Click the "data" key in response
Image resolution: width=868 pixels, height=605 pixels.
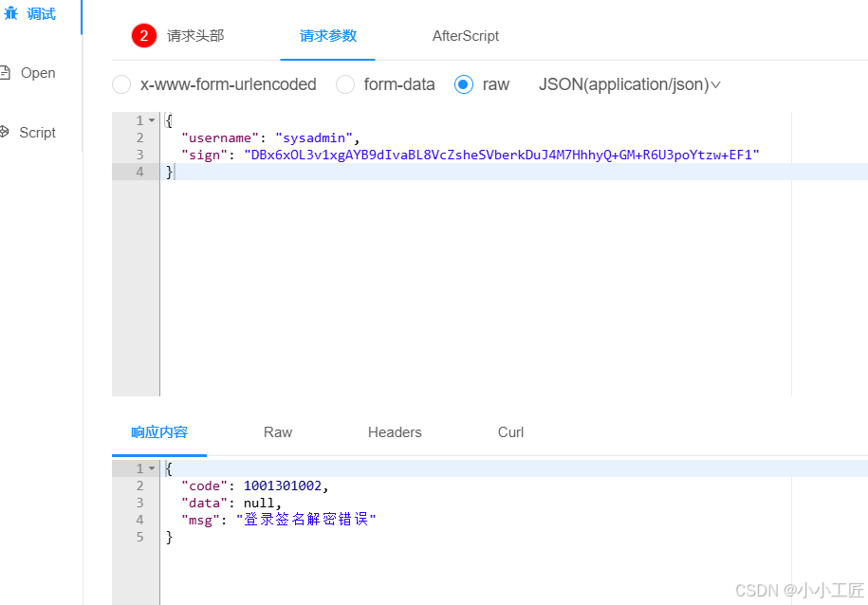[x=204, y=504]
